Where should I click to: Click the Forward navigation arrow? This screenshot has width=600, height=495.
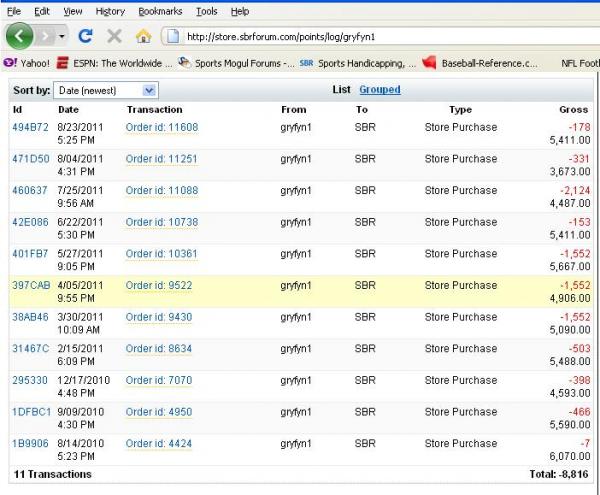pos(46,36)
